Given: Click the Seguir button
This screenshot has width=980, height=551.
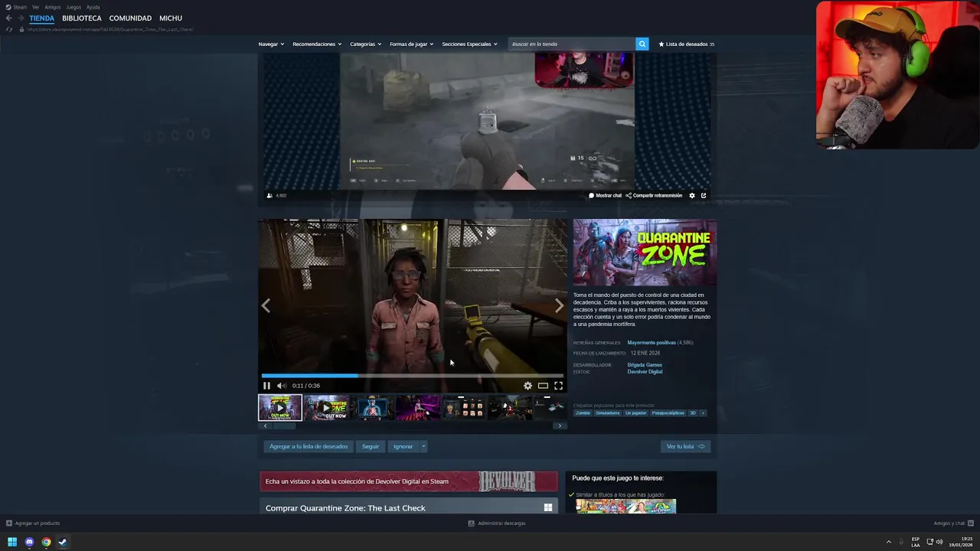Looking at the screenshot, I should pyautogui.click(x=371, y=446).
